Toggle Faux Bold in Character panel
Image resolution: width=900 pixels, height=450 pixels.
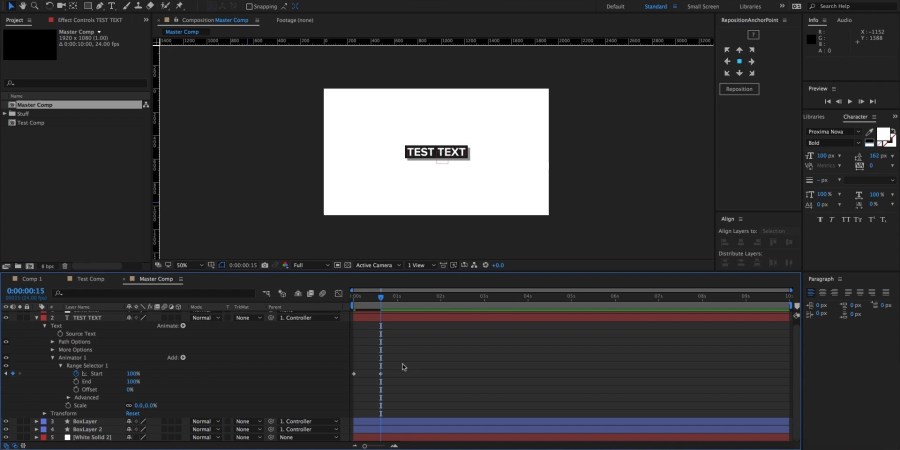click(x=820, y=220)
